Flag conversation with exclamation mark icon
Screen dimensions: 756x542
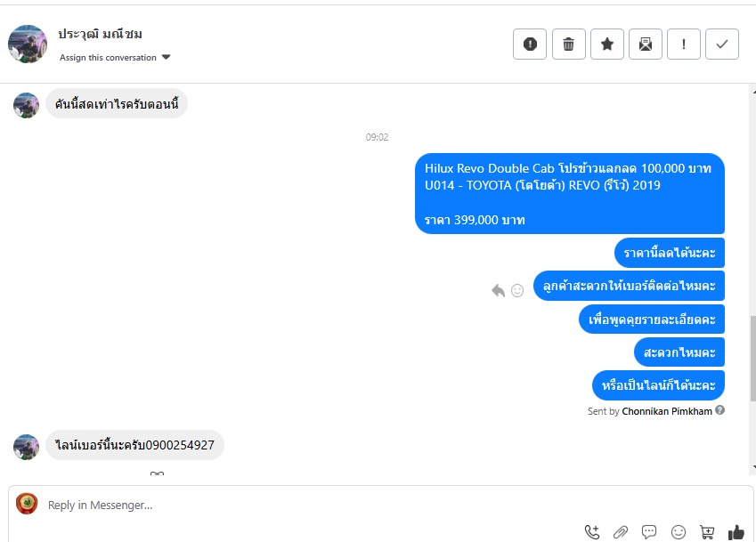(684, 44)
